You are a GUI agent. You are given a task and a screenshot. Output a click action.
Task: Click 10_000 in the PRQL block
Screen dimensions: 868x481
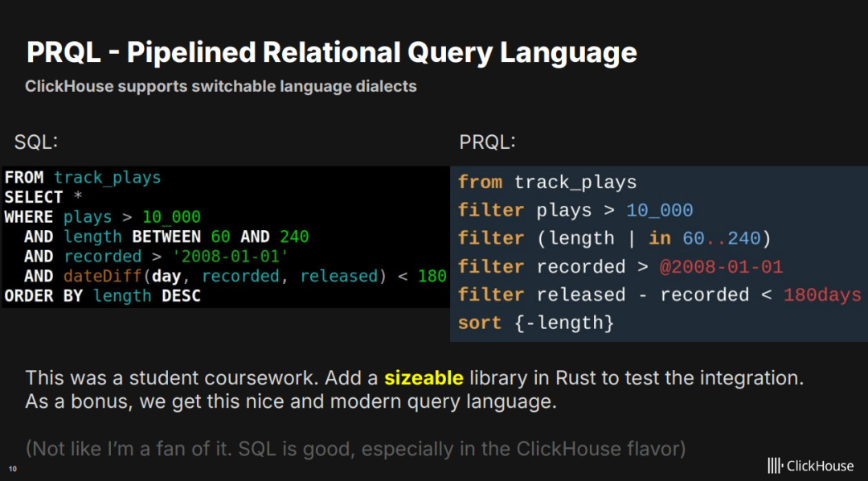pos(659,211)
